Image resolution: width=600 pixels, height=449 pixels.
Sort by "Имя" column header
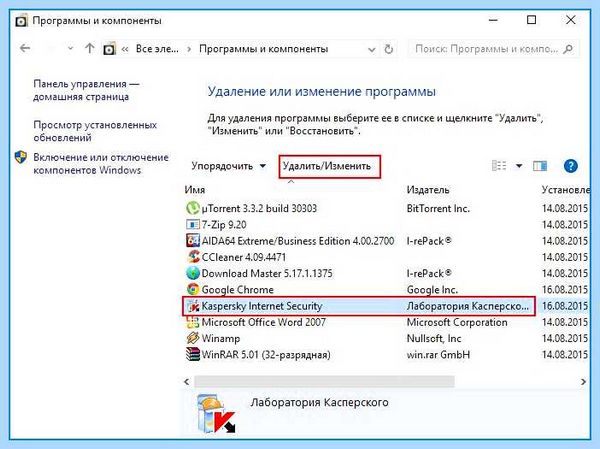195,190
